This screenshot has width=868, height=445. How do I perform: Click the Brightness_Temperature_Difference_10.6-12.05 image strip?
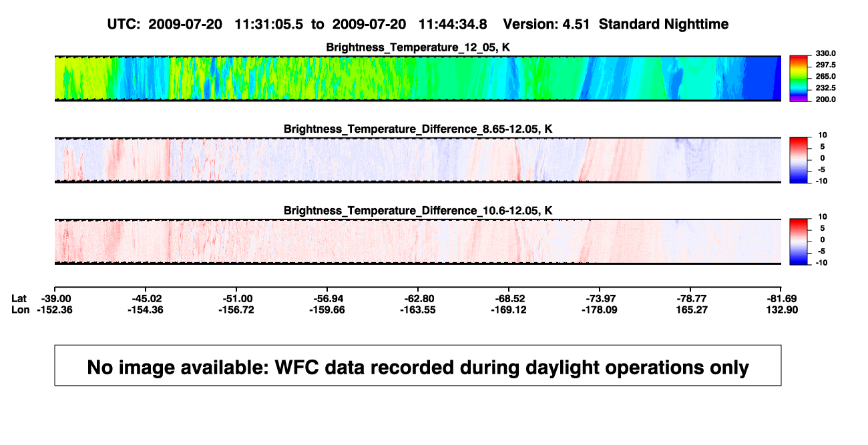click(417, 242)
